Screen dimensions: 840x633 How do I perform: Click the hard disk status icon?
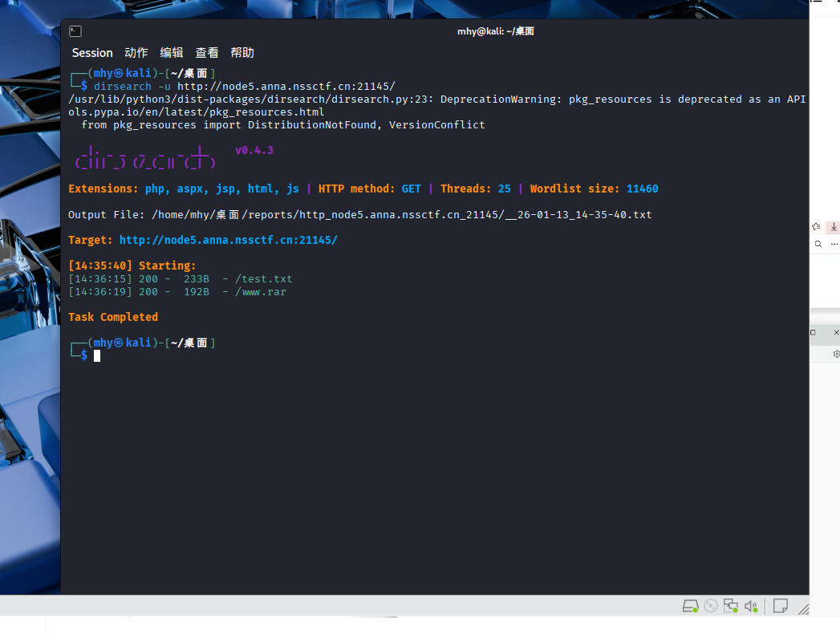[x=690, y=607]
